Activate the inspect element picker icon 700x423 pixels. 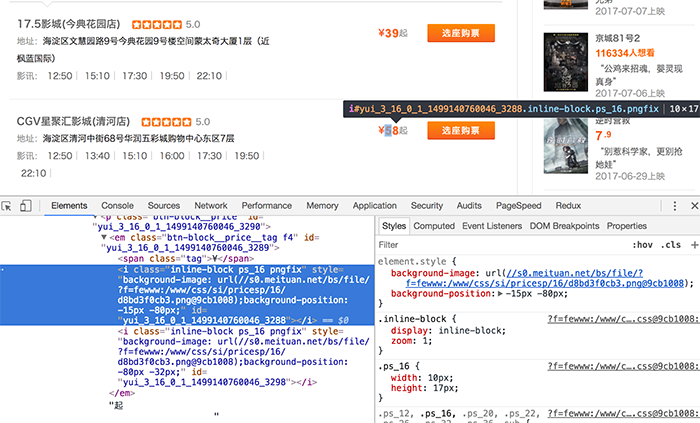pos(6,206)
